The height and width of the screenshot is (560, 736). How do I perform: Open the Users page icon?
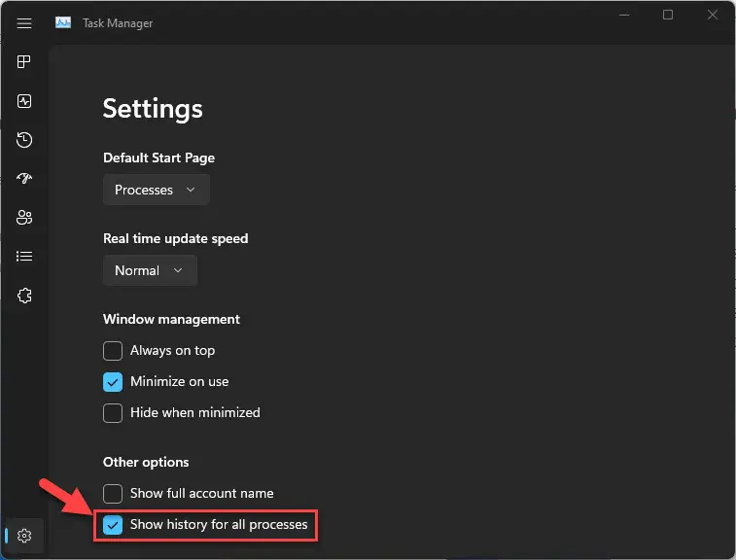24,218
